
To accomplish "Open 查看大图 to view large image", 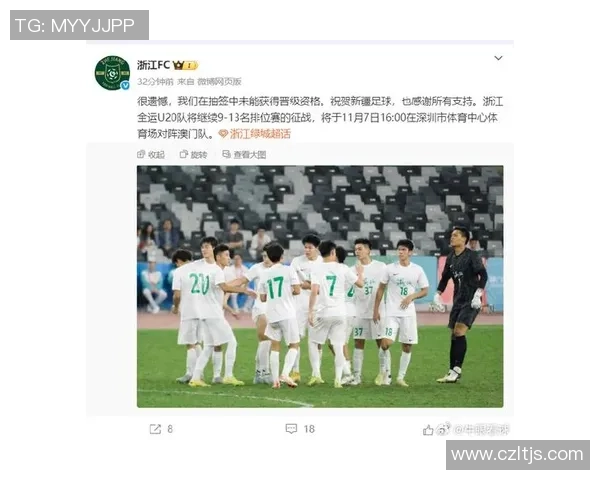I will point(244,155).
